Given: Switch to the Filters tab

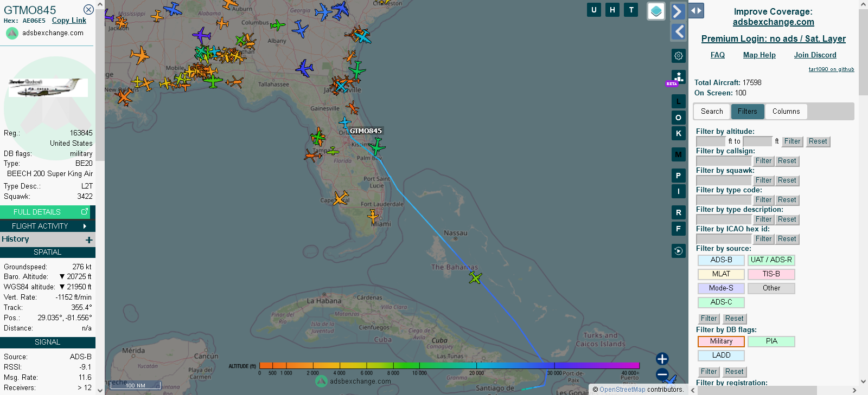Looking at the screenshot, I should pos(748,112).
